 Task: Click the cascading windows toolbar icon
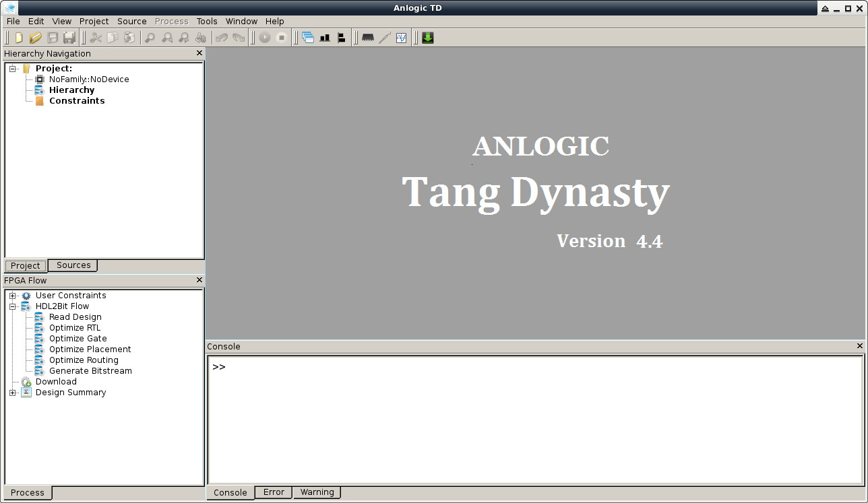(x=308, y=38)
